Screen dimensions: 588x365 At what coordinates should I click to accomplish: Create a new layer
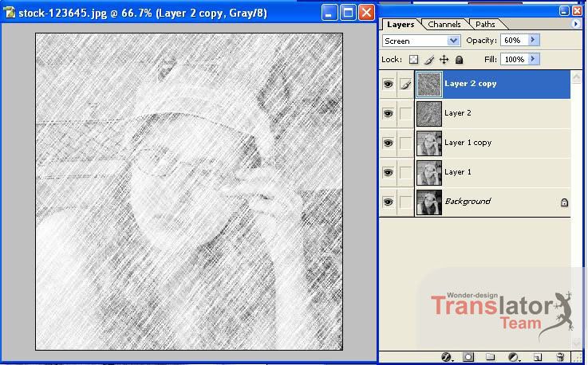537,357
